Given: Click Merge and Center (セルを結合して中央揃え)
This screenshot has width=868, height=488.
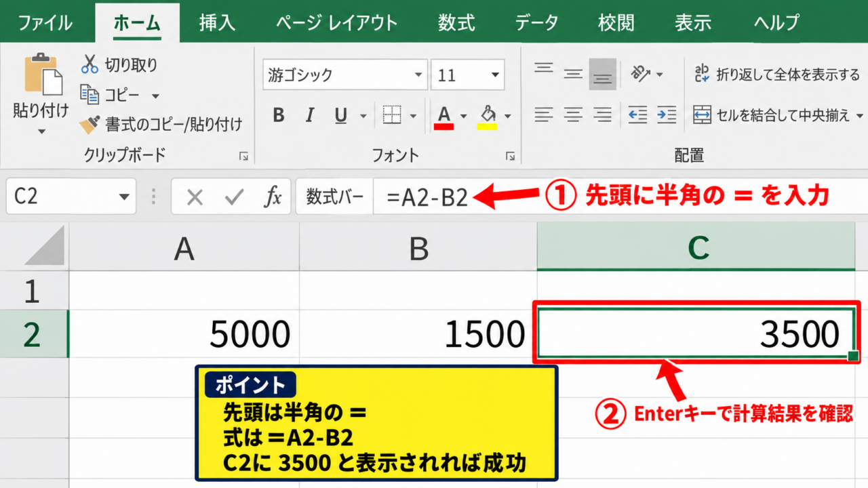Looking at the screenshot, I should coord(771,115).
